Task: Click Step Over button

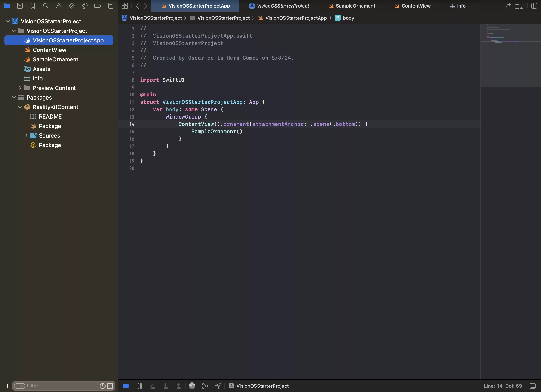Action: (x=153, y=386)
